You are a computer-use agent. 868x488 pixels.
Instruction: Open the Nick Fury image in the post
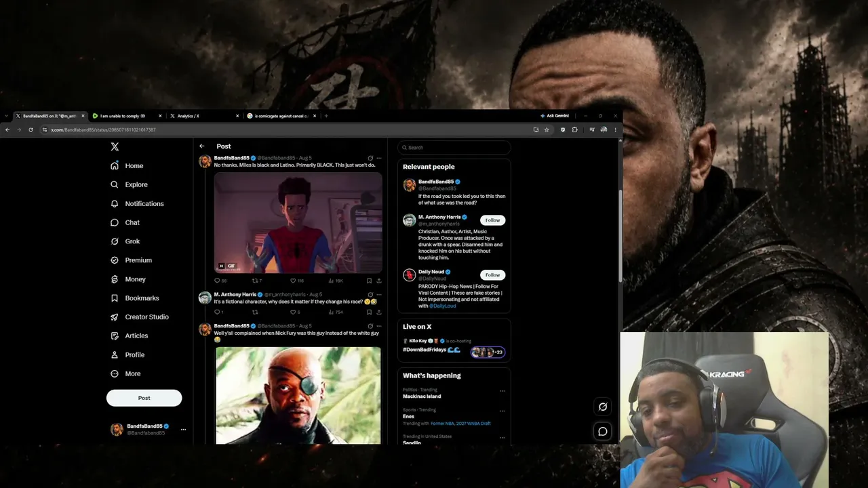[x=298, y=395]
